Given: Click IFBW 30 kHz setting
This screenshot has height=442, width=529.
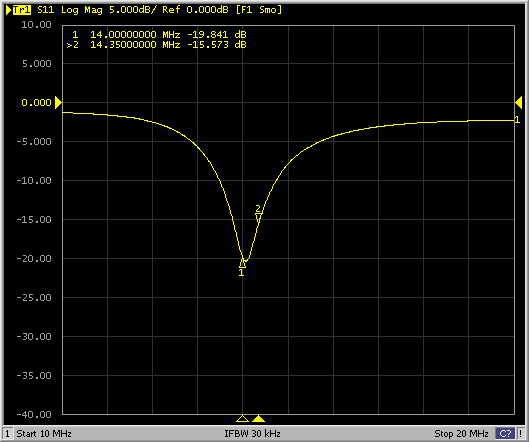Looking at the screenshot, I should (252, 433).
